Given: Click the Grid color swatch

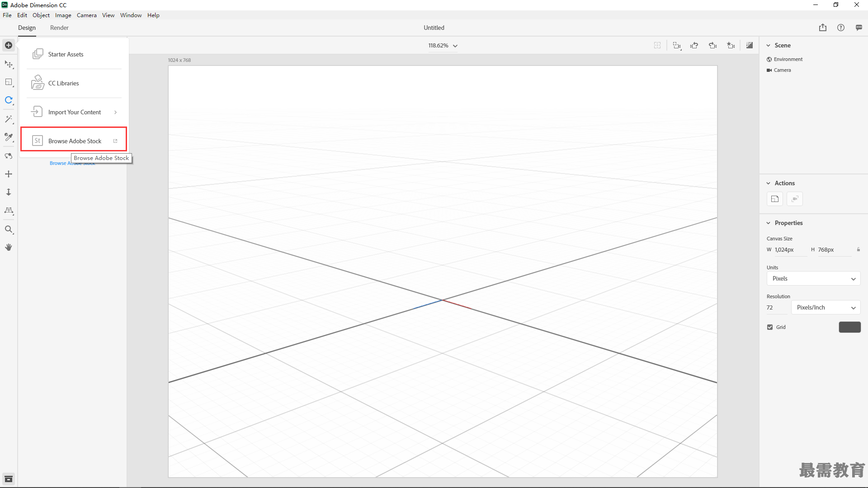Looking at the screenshot, I should 850,327.
